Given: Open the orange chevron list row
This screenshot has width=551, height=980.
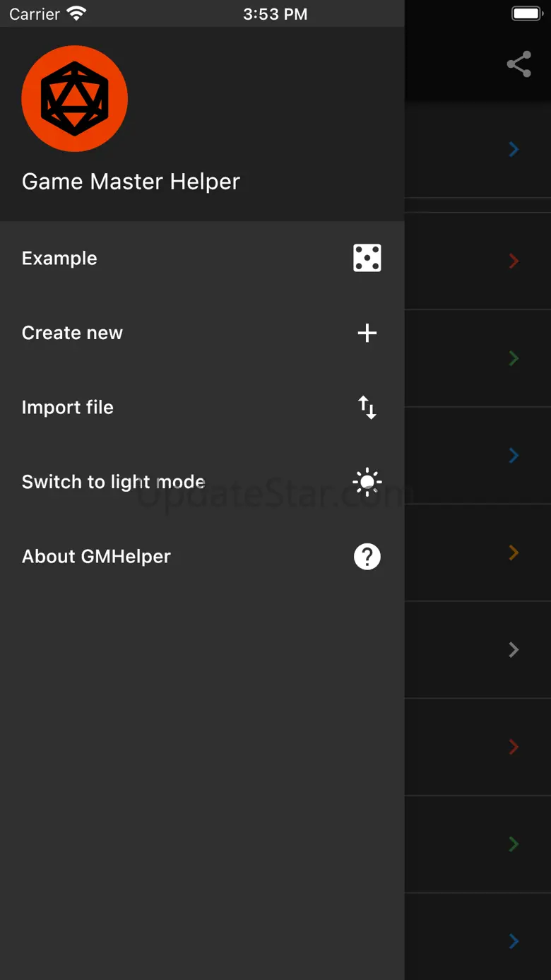Looking at the screenshot, I should (514, 553).
